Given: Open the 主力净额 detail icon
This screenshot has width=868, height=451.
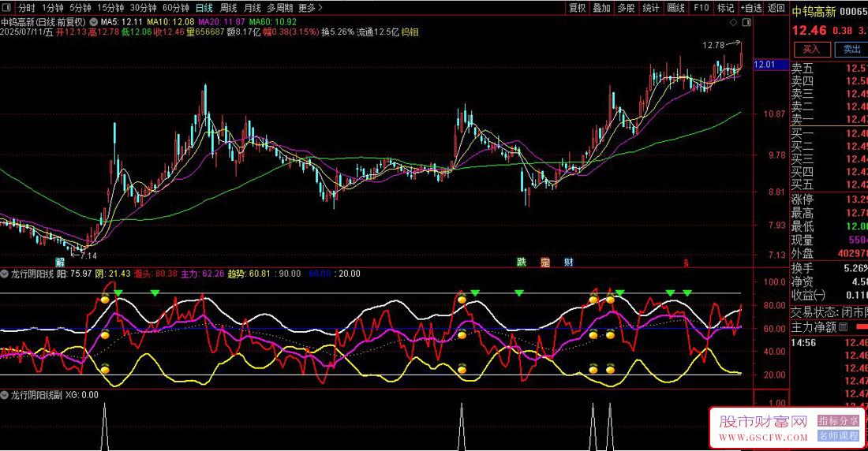Looking at the screenshot, I should 843,327.
